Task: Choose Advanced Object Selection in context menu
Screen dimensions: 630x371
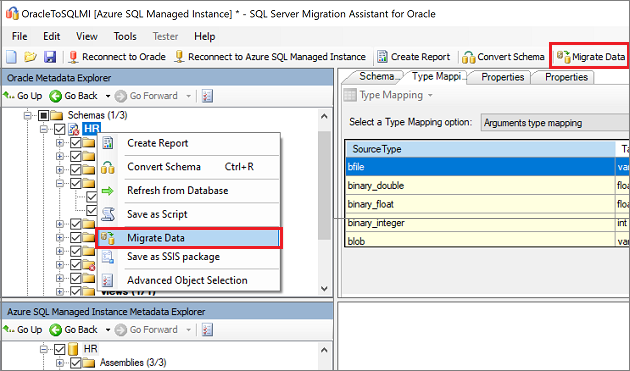Action: [x=188, y=280]
